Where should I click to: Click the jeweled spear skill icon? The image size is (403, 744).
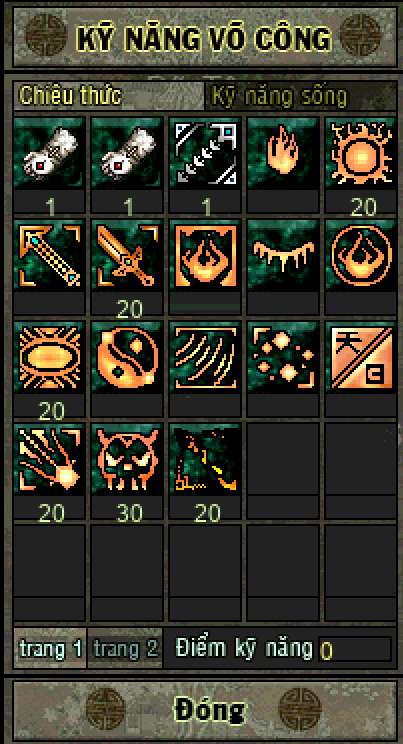click(x=49, y=255)
